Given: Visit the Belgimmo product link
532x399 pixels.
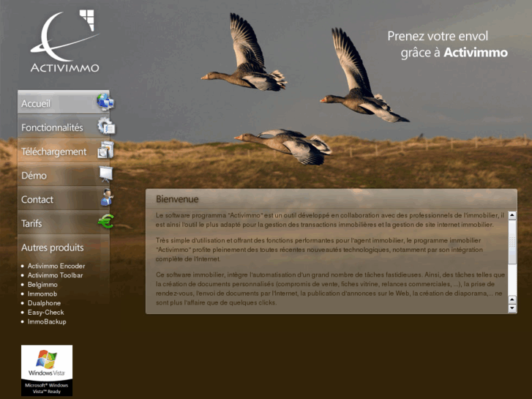Looking at the screenshot, I should (x=42, y=285).
